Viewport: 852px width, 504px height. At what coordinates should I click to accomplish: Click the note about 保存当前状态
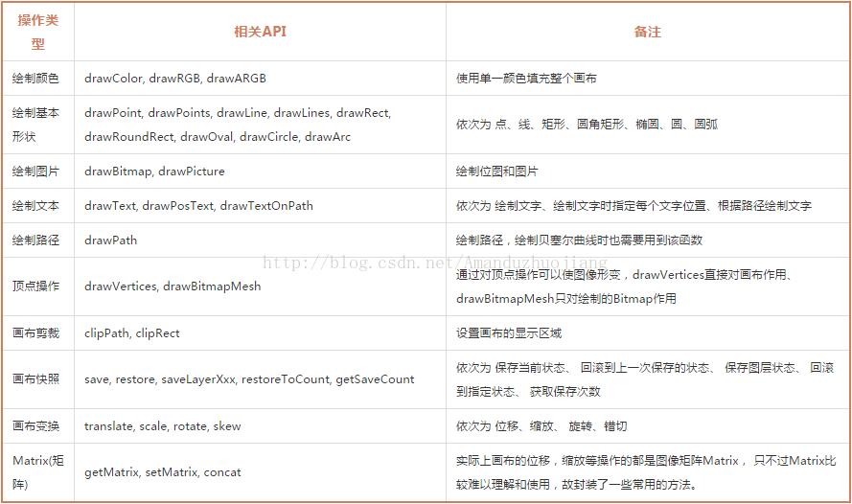point(644,379)
